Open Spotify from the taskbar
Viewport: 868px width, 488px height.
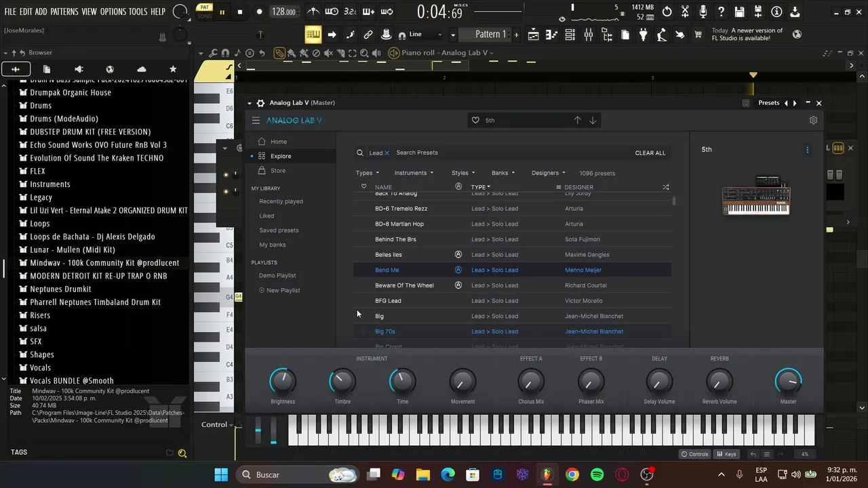pyautogui.click(x=597, y=475)
